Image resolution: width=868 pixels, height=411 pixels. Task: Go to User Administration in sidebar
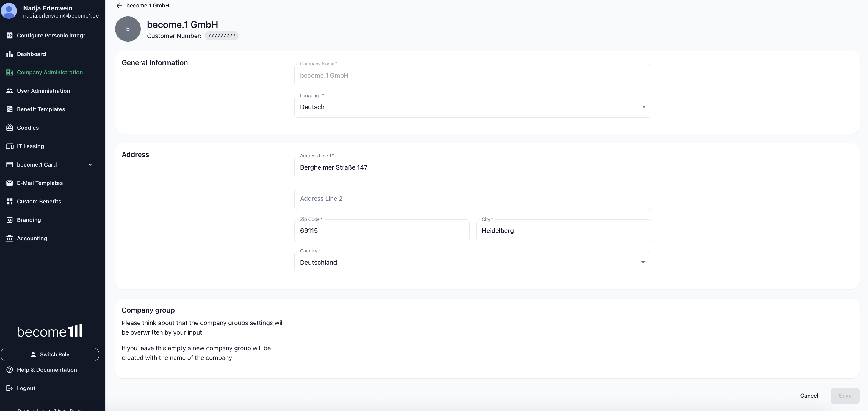click(43, 91)
